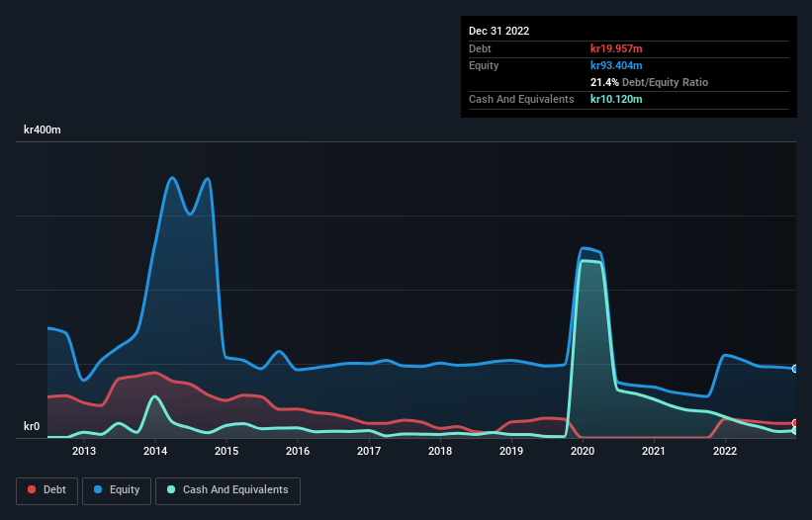
Task: Click the red Debt endpoint marker
Action: 795,423
